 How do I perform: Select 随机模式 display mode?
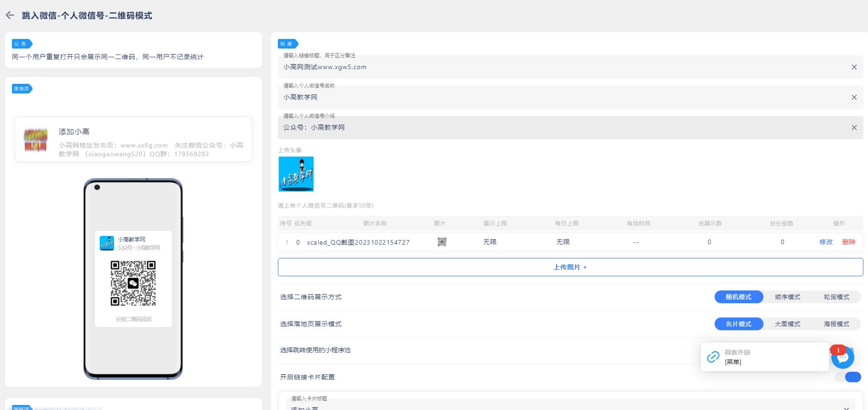click(738, 297)
